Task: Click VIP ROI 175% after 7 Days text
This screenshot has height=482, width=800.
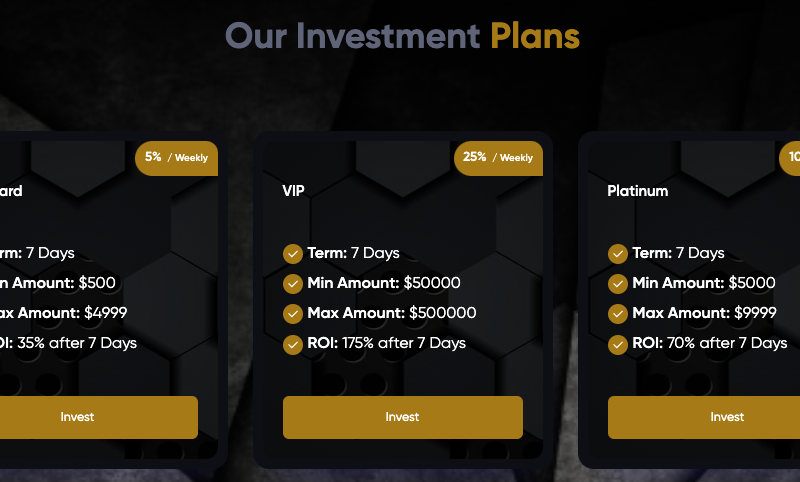Action: pyautogui.click(x=386, y=344)
